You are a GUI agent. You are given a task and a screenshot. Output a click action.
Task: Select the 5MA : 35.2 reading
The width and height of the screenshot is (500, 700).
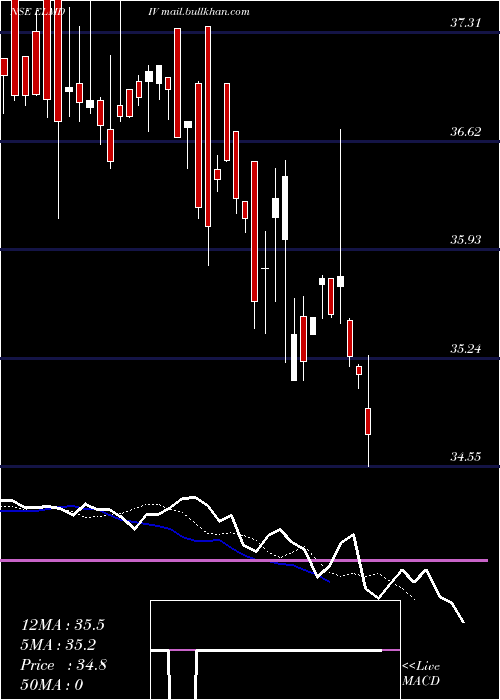58,645
